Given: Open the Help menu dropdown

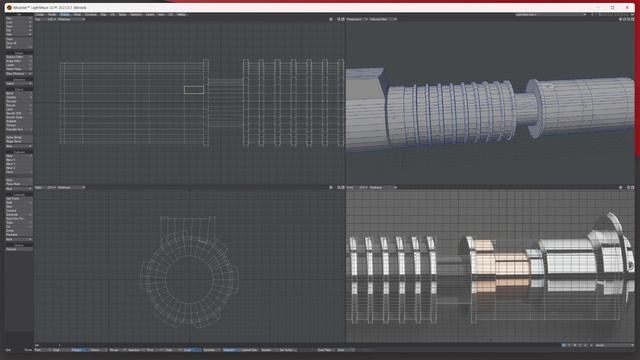Looking at the screenshot, I should point(19,34).
